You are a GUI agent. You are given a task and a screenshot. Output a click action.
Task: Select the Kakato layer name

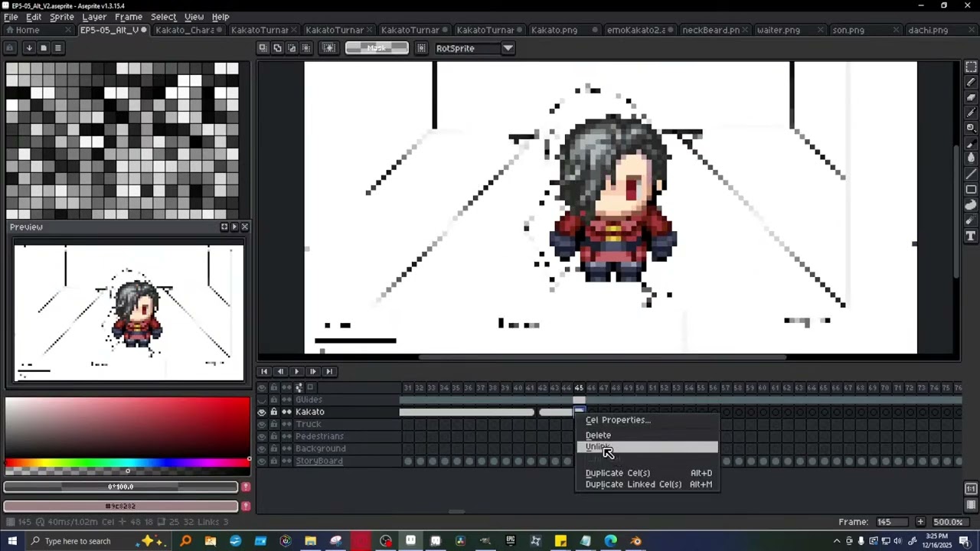coord(310,412)
